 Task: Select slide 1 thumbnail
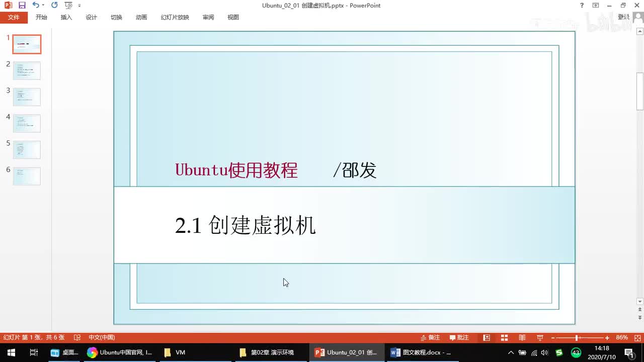[27, 44]
